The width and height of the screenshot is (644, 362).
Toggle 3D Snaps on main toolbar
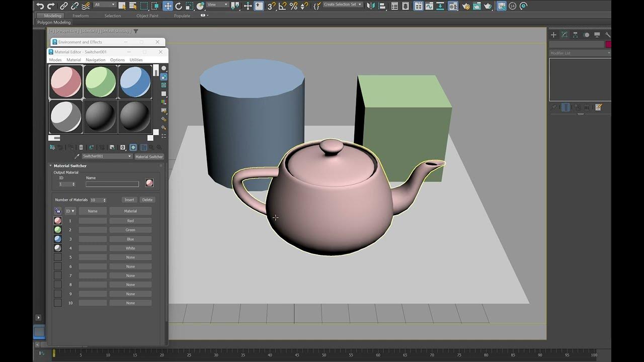pos(271,6)
